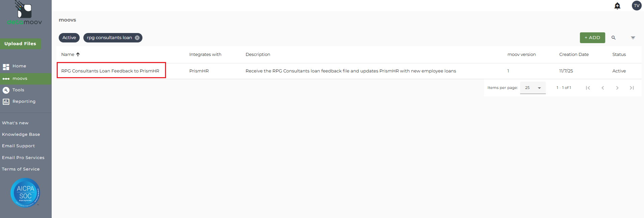The width and height of the screenshot is (644, 218).
Task: Open the filter list icon
Action: (x=633, y=38)
